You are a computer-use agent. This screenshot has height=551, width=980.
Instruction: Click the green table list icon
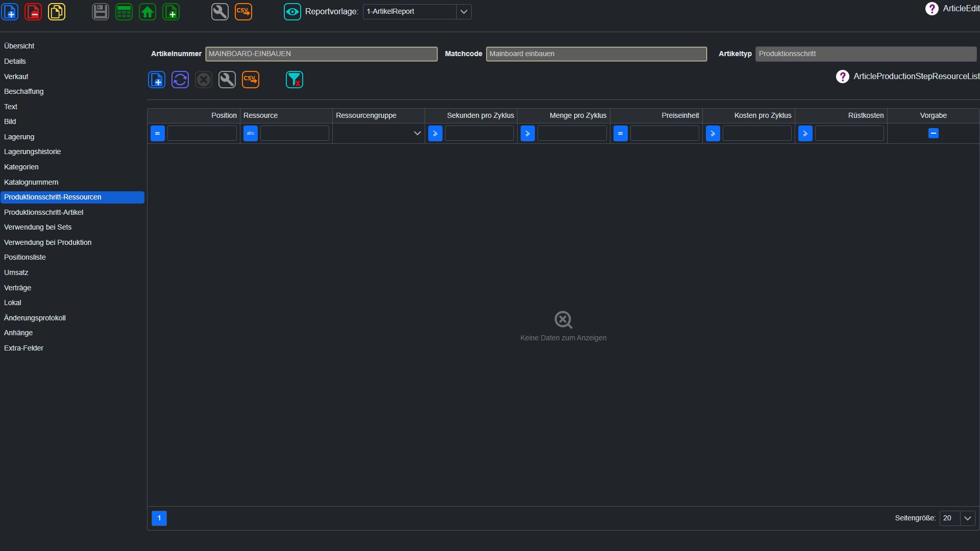click(124, 11)
